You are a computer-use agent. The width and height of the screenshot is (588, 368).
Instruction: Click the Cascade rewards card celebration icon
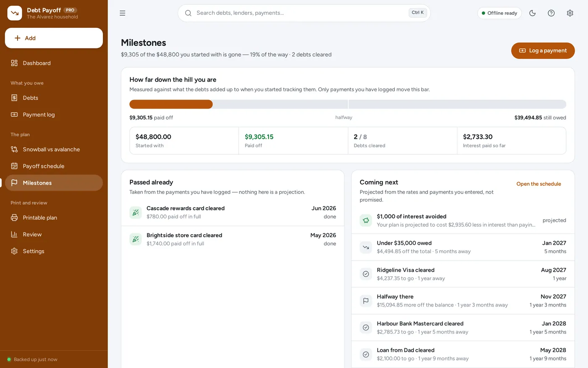pos(136,212)
